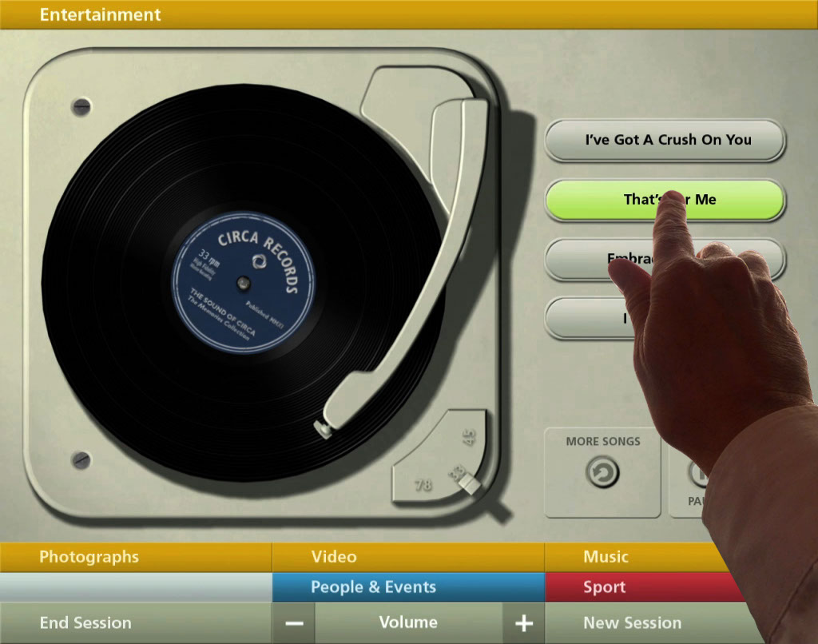Play "I've Got A Crush On You"
Screen dimensions: 818x644
[667, 140]
